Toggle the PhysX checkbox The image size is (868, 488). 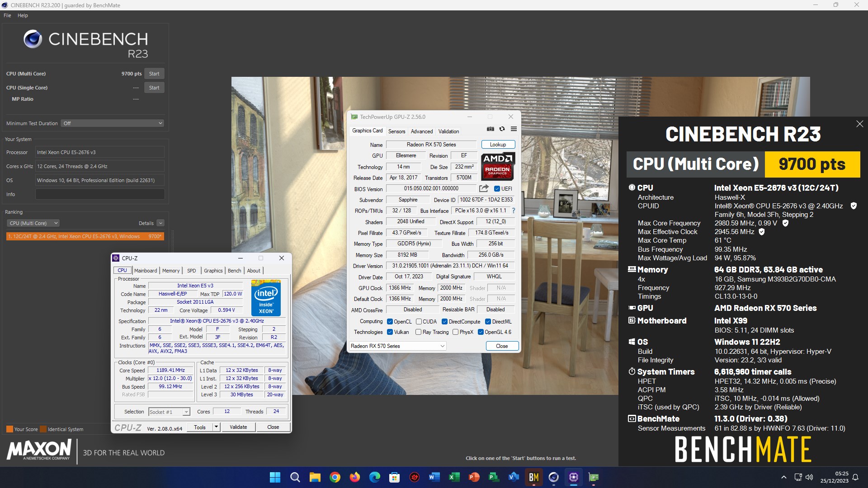[455, 332]
